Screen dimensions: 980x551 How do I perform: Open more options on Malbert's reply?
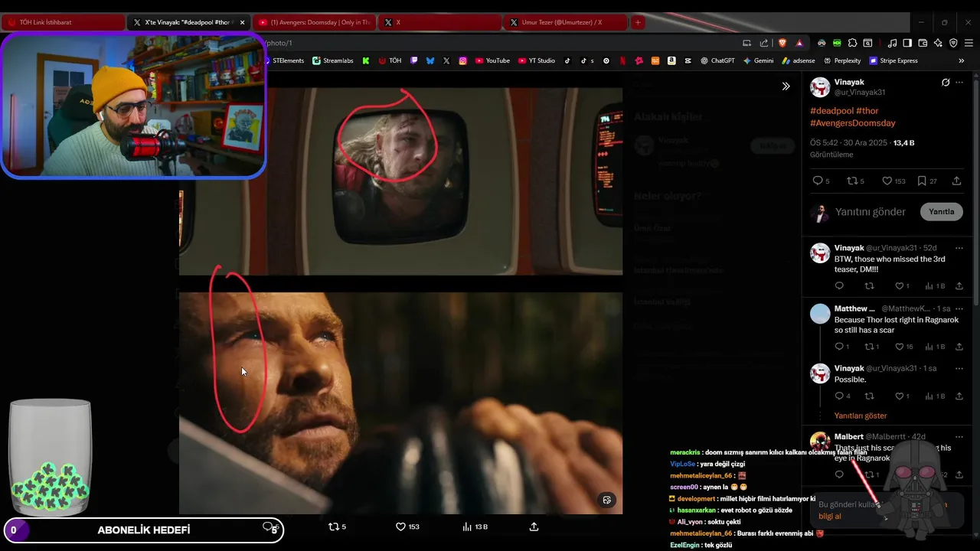(x=959, y=436)
